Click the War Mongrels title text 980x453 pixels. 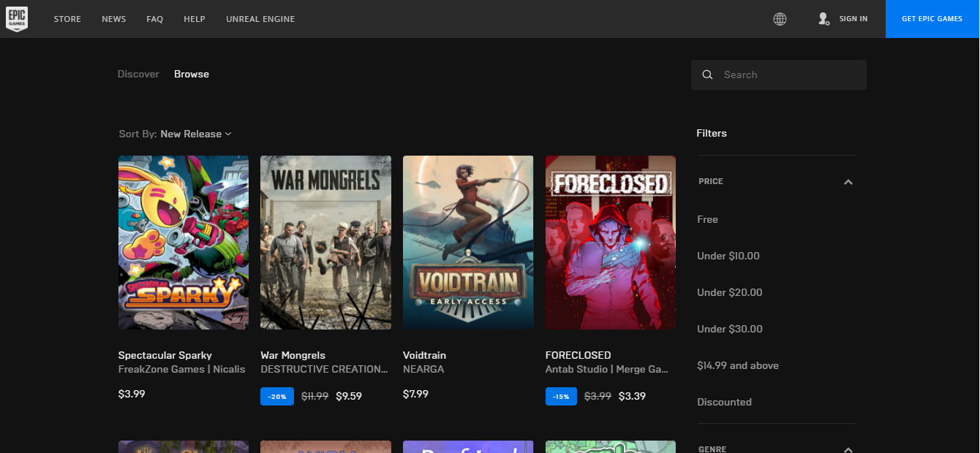(293, 355)
